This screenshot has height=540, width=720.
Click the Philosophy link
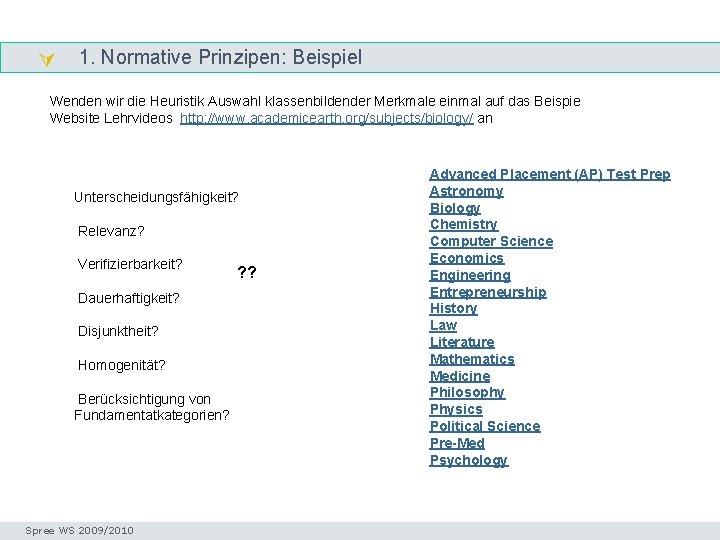click(467, 393)
